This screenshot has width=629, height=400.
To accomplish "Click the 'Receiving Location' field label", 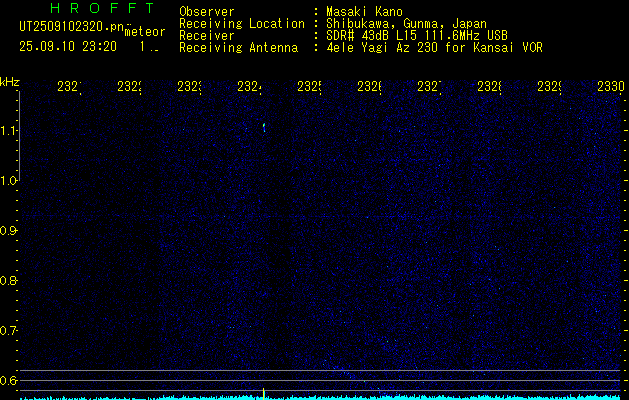I will pos(242,24).
